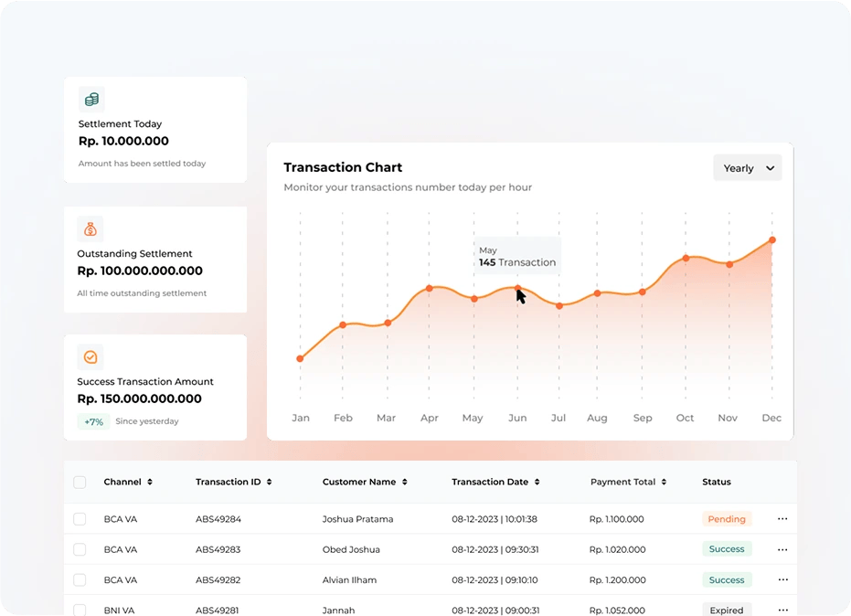
Task: Click the ellipsis on Obed Joshua's row
Action: point(782,548)
